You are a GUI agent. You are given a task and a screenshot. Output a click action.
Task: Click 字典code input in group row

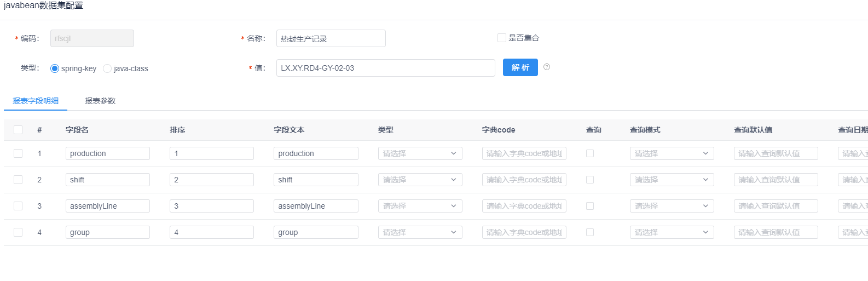coord(524,232)
